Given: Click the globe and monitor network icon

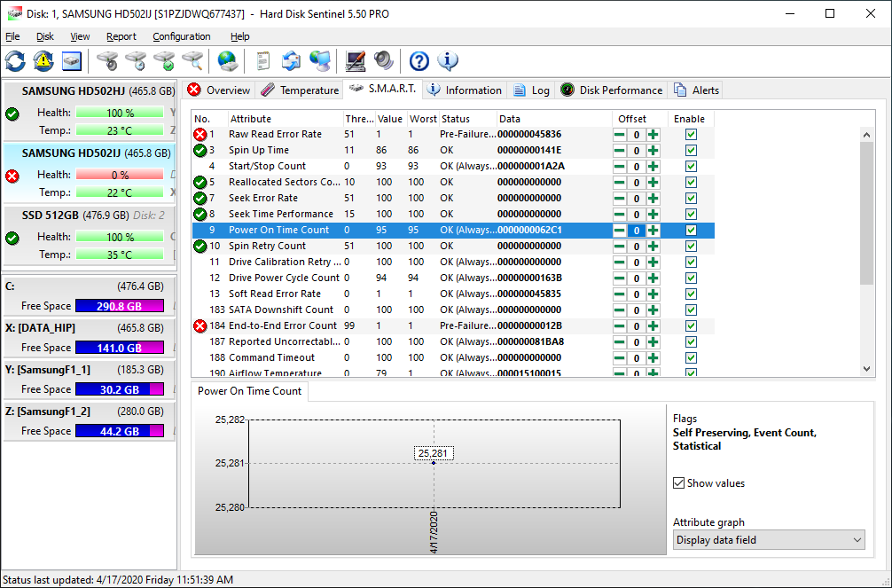Looking at the screenshot, I should tap(320, 61).
